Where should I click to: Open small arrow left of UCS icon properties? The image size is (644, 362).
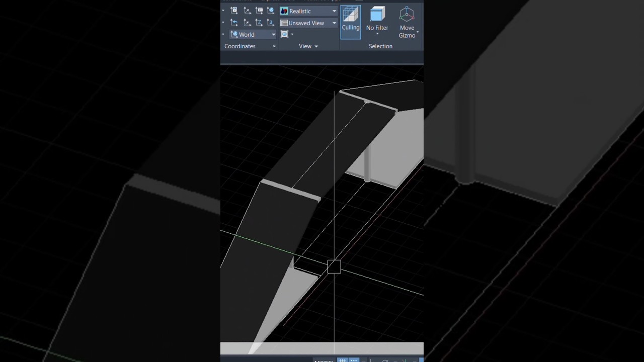point(223,11)
